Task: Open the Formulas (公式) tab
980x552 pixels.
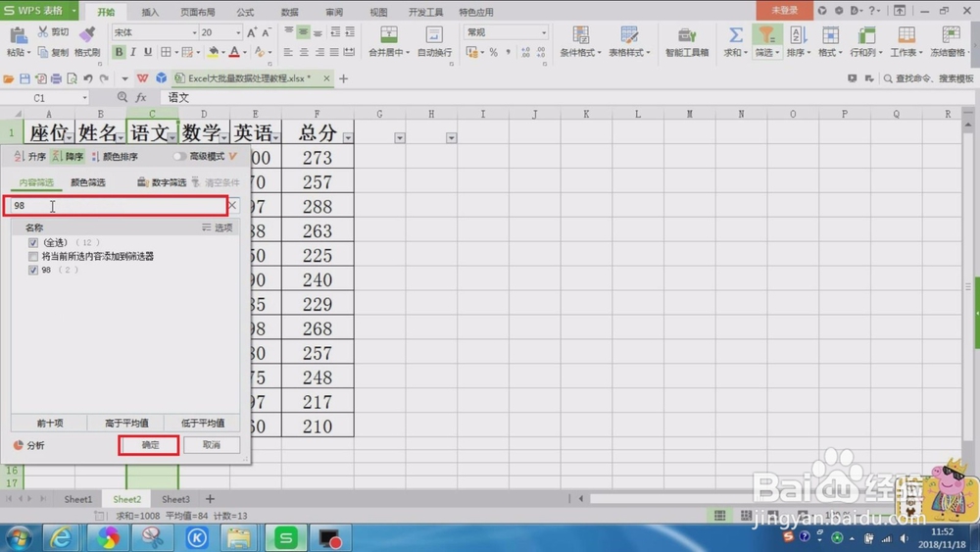Action: (x=246, y=12)
